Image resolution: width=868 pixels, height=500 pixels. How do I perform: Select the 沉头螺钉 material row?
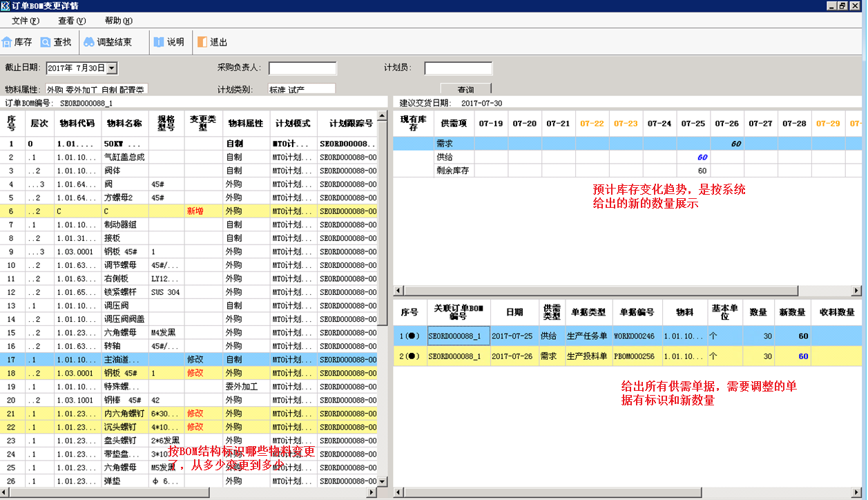[189, 427]
